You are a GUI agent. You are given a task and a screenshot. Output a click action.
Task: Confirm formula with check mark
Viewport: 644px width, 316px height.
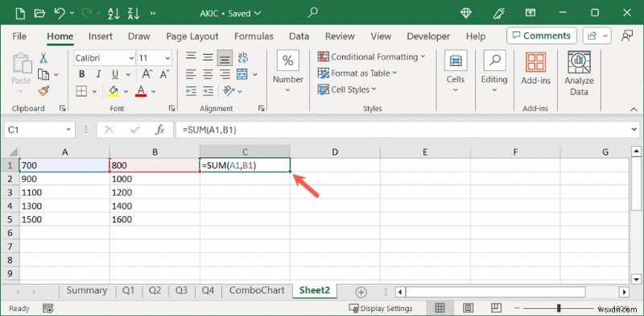click(x=134, y=130)
